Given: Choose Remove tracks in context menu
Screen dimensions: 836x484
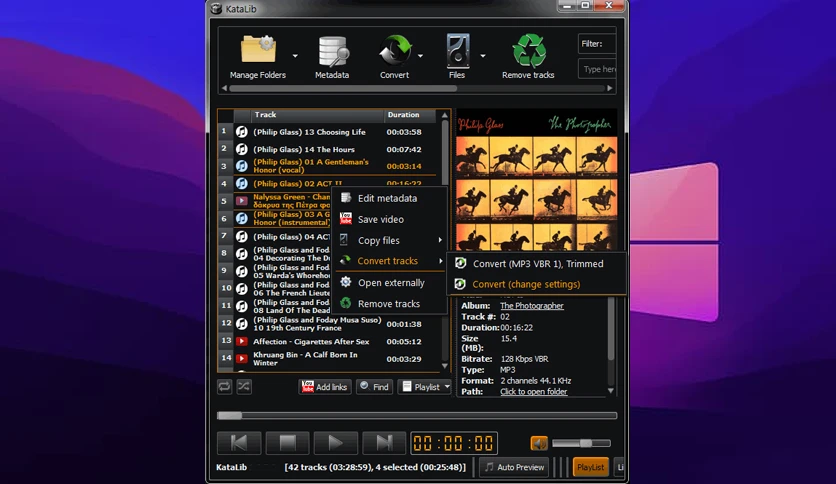Looking at the screenshot, I should (389, 304).
